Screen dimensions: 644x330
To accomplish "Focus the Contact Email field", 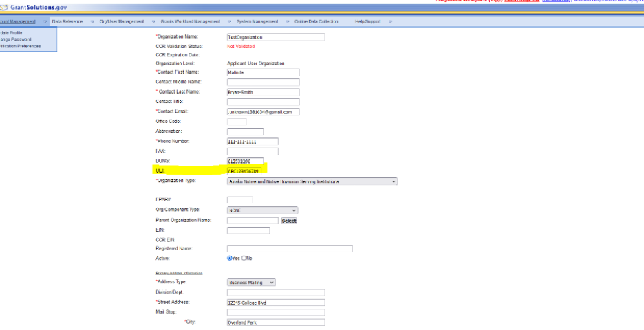I will pos(263,112).
